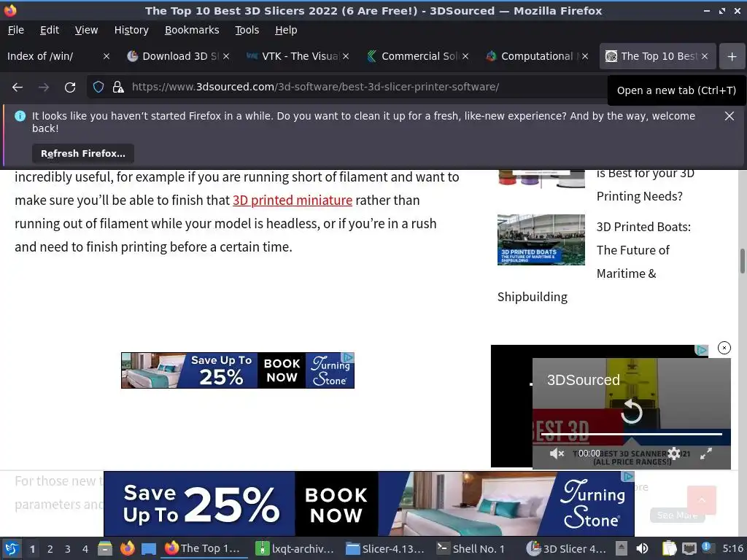747x560 pixels.
Task: Close the 'Computational' tab
Action: 585,56
